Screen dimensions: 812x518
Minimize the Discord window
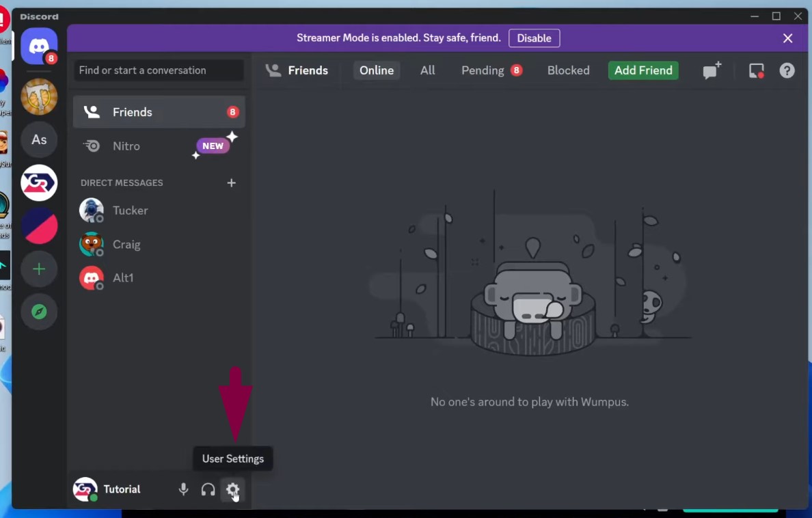(755, 16)
